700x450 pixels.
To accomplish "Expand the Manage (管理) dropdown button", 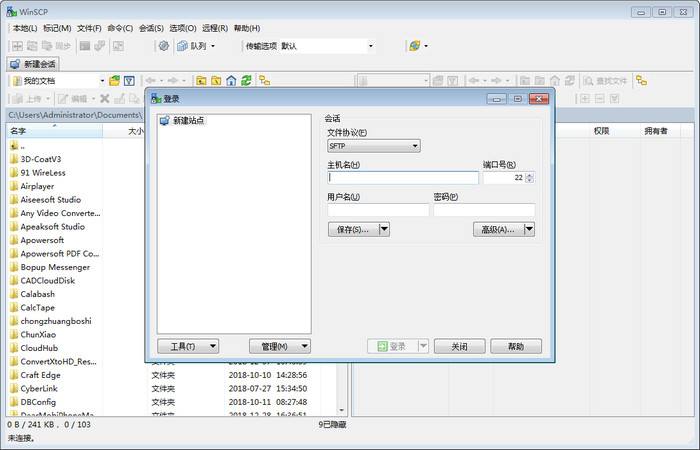I will pos(279,346).
